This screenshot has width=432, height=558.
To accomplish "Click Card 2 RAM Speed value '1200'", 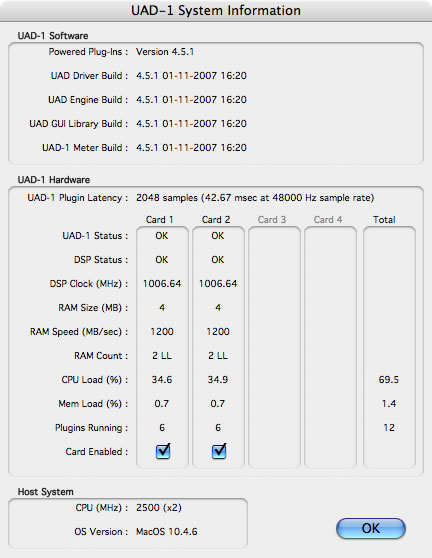I will (x=218, y=332).
